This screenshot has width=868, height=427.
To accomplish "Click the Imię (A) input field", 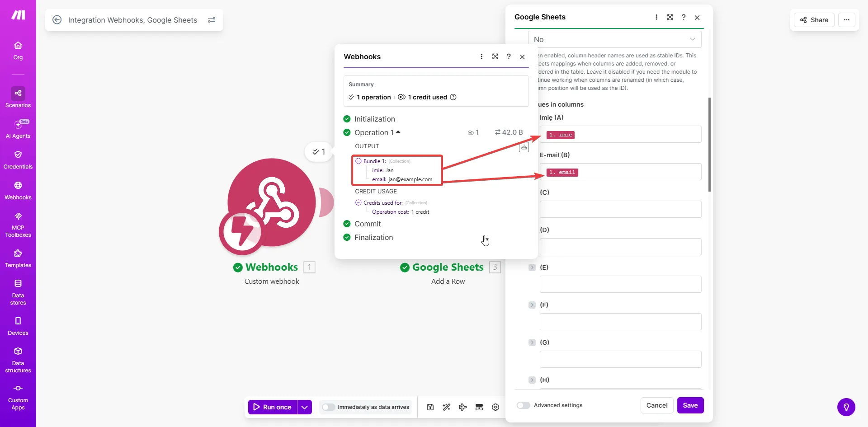I will pos(621,134).
